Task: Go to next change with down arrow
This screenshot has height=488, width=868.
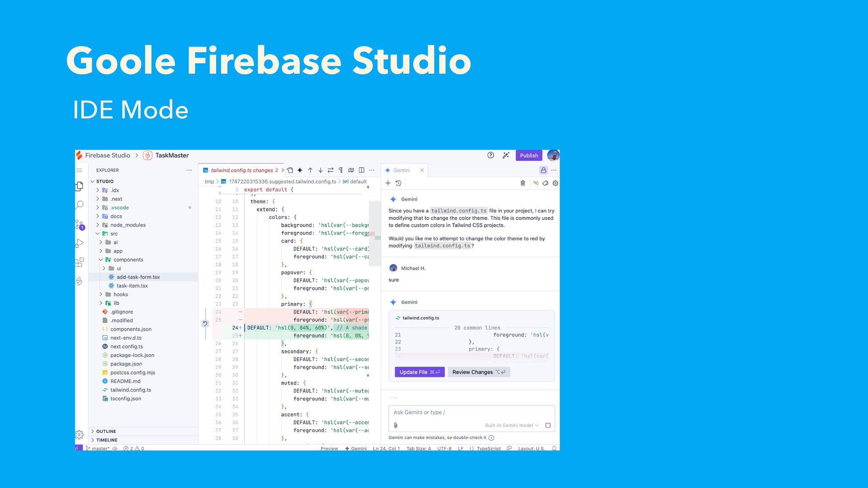Action: coord(320,170)
